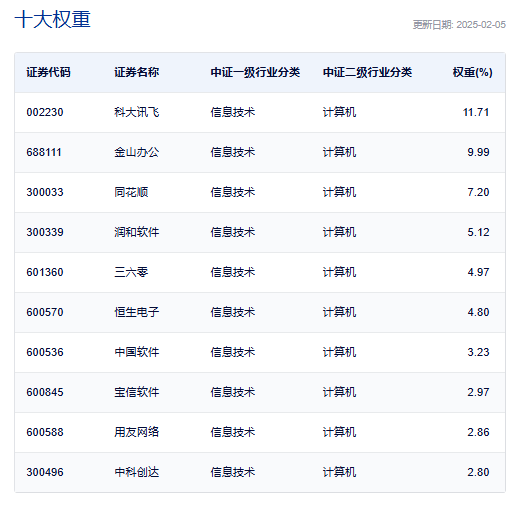Screen dimensions: 519x508
Task: Click the 中证二级行业分类 column header
Action: [x=367, y=72]
